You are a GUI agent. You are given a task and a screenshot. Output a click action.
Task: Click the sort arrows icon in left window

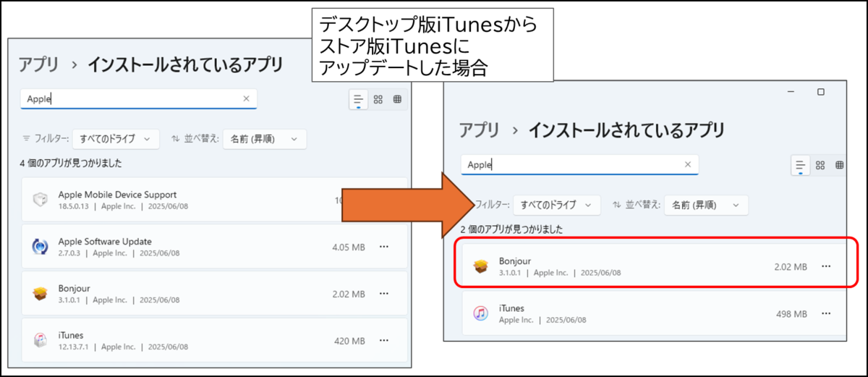[175, 138]
